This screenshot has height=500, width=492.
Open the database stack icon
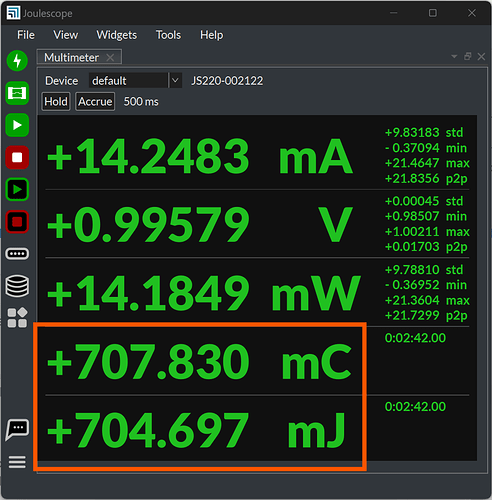[x=17, y=286]
